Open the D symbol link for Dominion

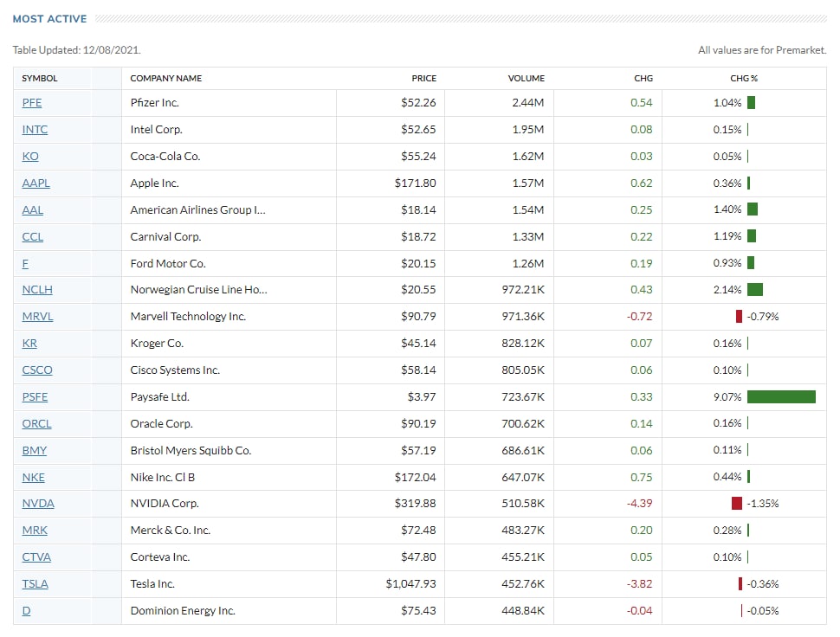point(26,610)
